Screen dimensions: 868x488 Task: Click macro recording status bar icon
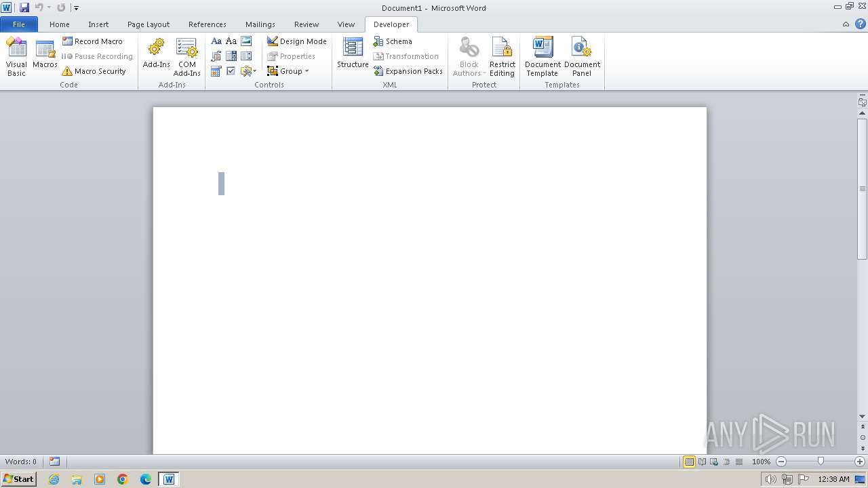click(54, 462)
